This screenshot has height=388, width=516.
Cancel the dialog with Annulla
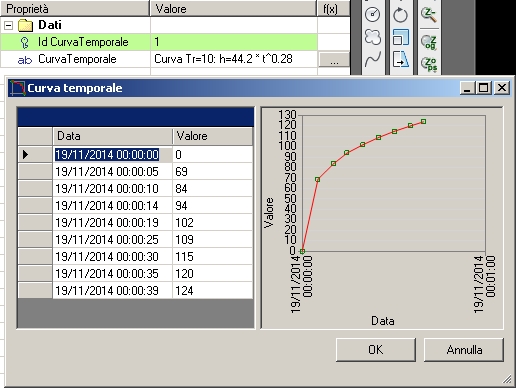tap(464, 350)
